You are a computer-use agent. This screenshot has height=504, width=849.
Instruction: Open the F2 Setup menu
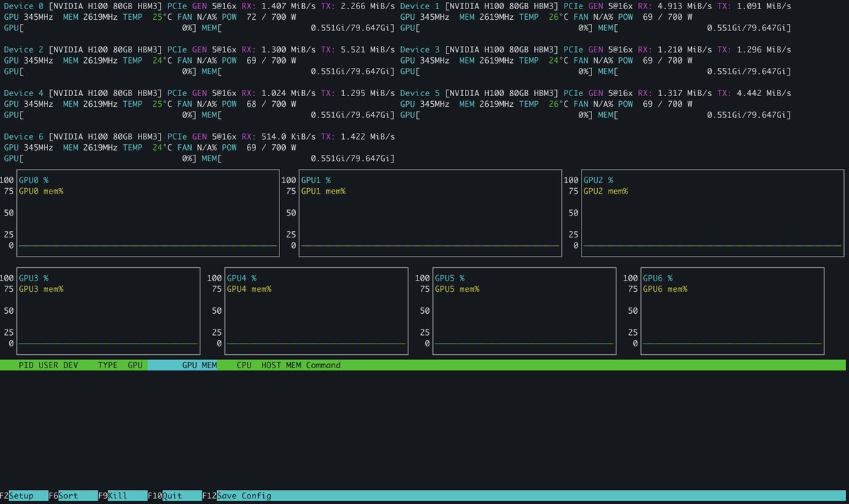[24, 496]
